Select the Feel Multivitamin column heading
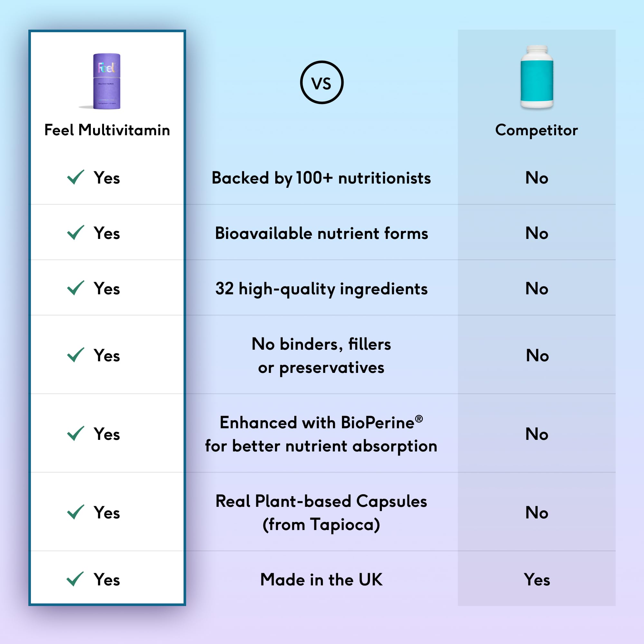 point(107,130)
